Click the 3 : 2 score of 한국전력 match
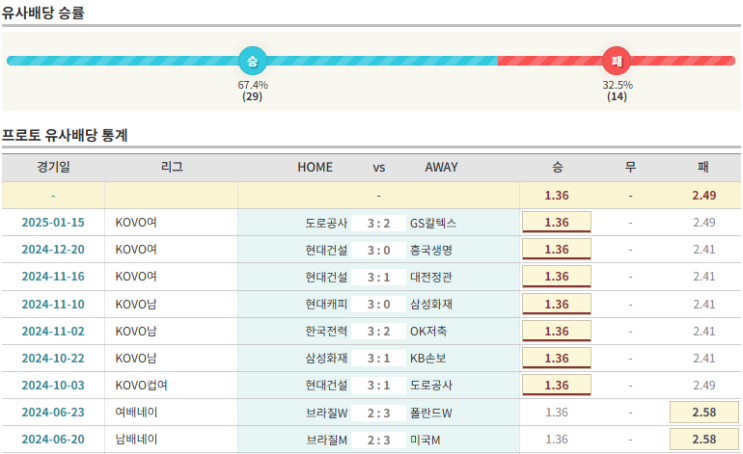 tap(379, 331)
